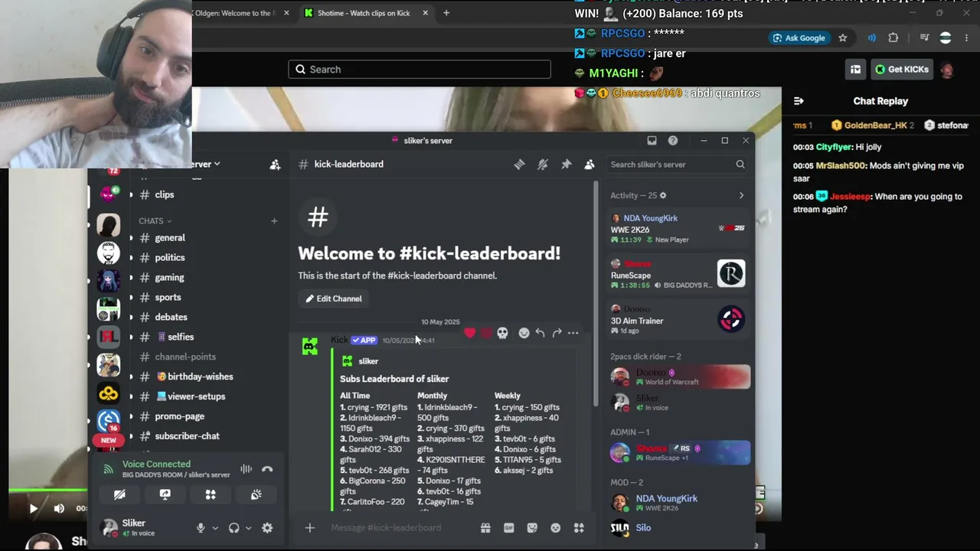Screen dimensions: 980x551
Task: Add skull reaction to Kick message
Action: [x=502, y=333]
